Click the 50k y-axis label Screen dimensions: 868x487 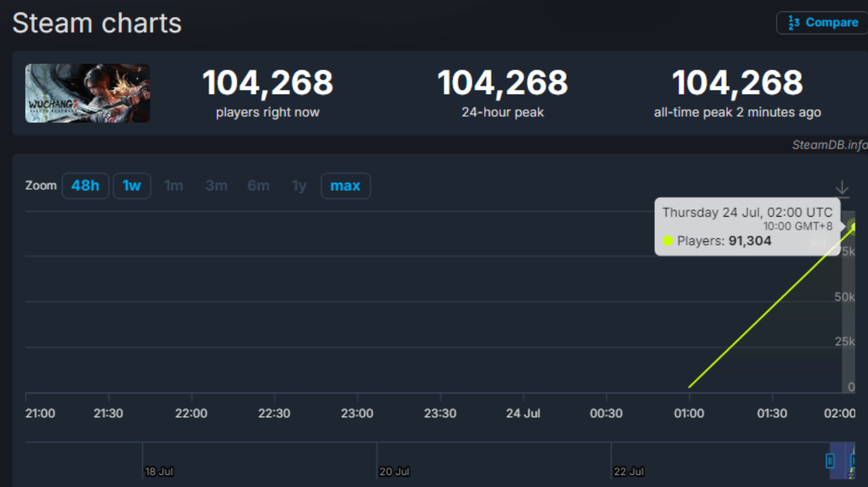tap(845, 297)
